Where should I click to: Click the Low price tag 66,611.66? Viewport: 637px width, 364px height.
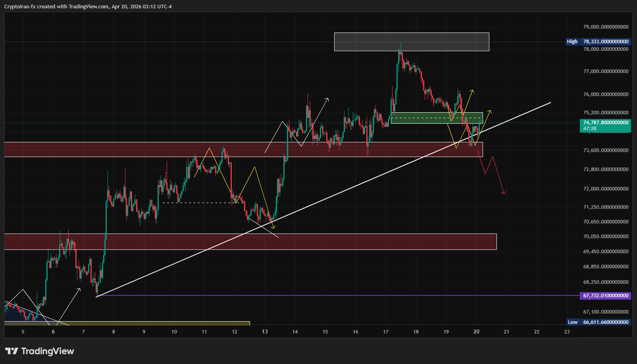coord(605,322)
